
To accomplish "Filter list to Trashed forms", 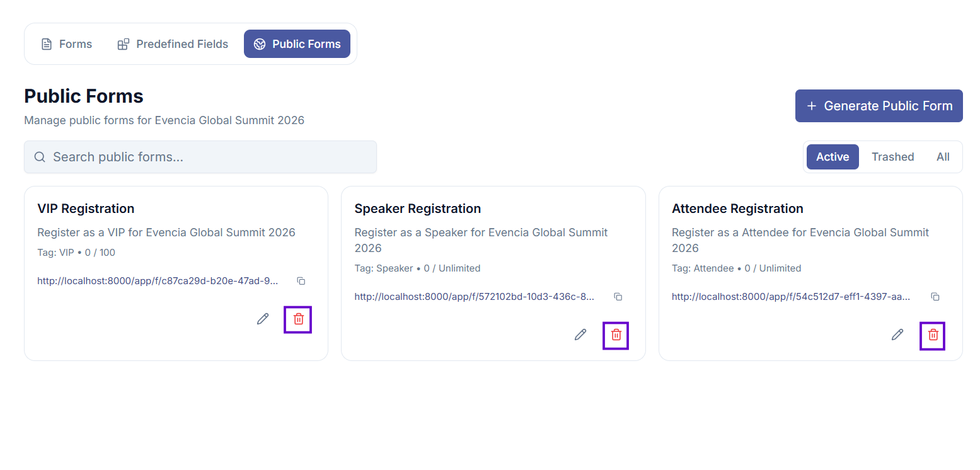I will pyautogui.click(x=892, y=157).
